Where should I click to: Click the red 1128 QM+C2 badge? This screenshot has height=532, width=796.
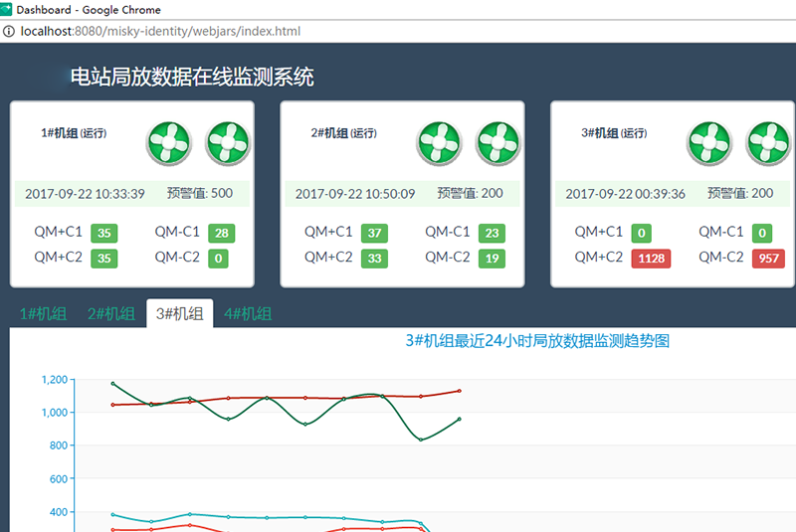(652, 259)
